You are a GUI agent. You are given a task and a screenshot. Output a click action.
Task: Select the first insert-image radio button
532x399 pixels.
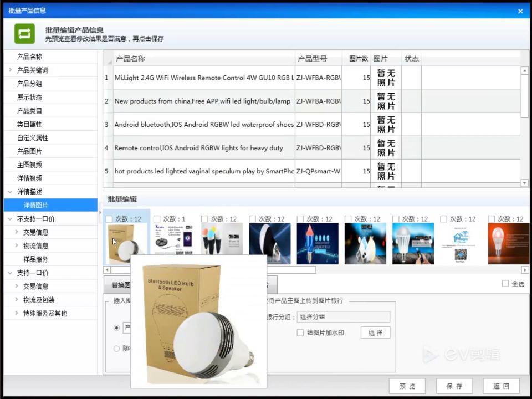point(116,328)
